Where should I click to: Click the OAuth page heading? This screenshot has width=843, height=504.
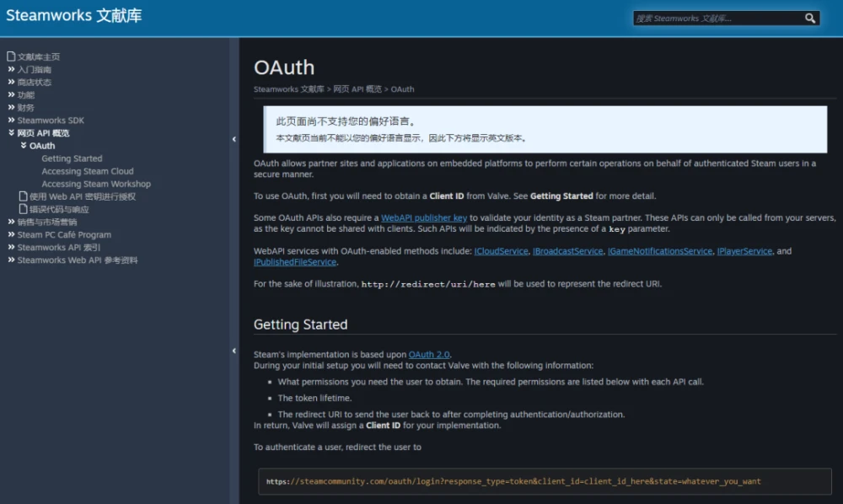284,67
